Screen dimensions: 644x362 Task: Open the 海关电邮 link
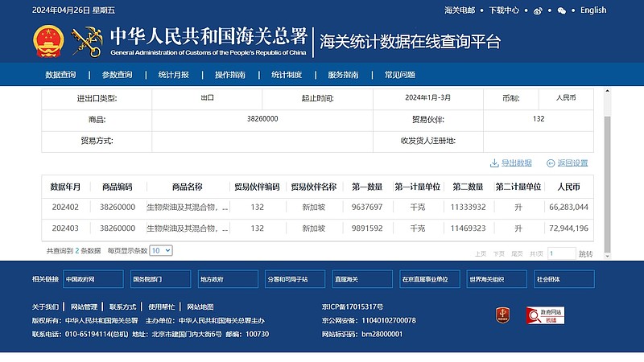coord(460,10)
